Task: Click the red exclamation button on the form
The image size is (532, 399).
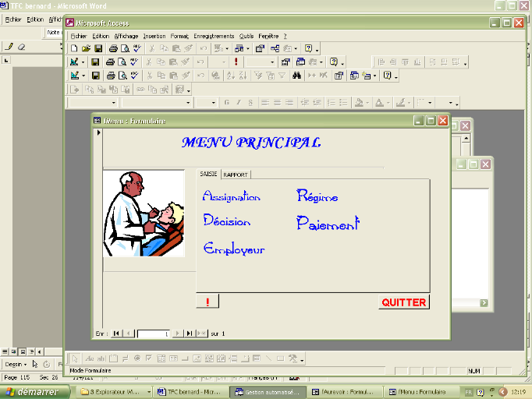Action: click(207, 302)
